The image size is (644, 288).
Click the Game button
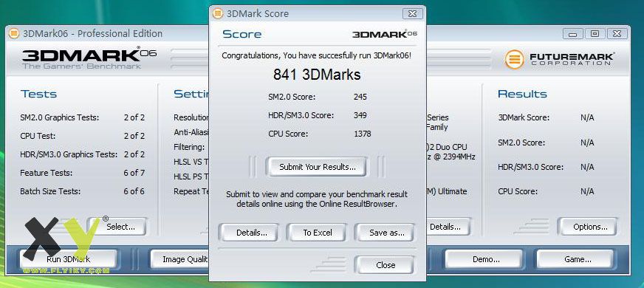tap(577, 259)
